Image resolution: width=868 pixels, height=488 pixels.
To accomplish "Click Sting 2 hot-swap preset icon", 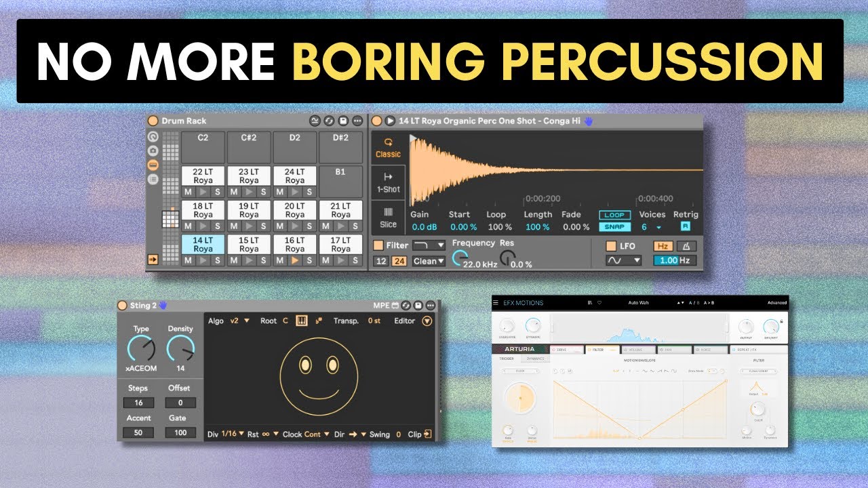I will pyautogui.click(x=406, y=306).
